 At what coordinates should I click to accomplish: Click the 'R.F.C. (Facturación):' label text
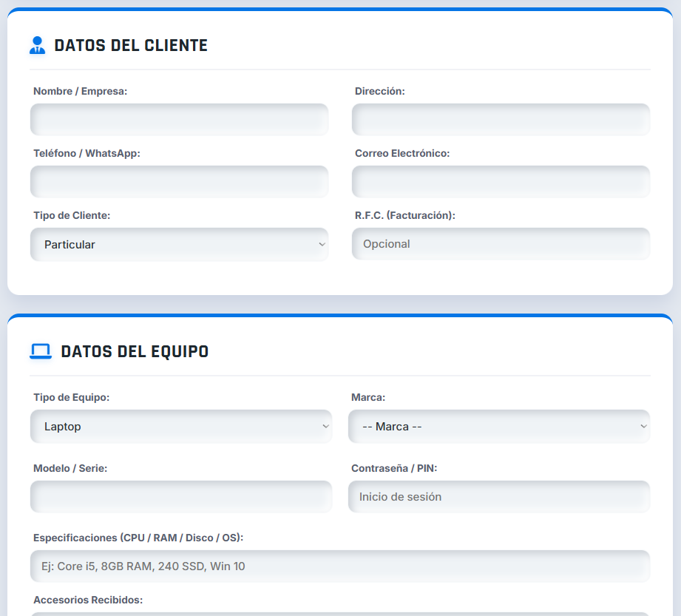(x=405, y=215)
